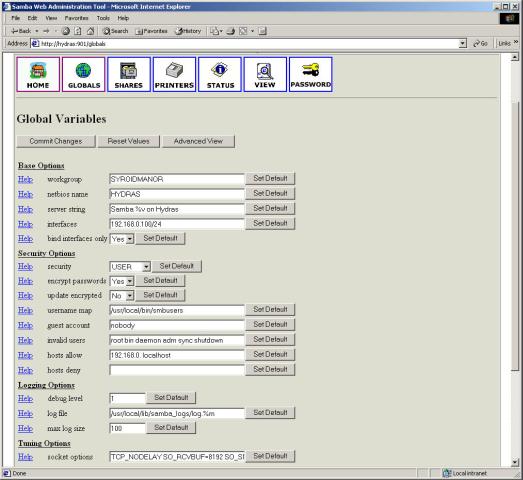Switch to Advanced View
This screenshot has height=480, width=523.
[198, 141]
